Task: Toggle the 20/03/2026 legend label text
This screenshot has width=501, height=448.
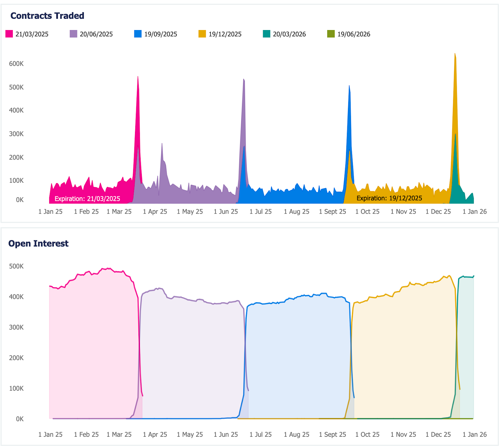Action: coord(289,34)
